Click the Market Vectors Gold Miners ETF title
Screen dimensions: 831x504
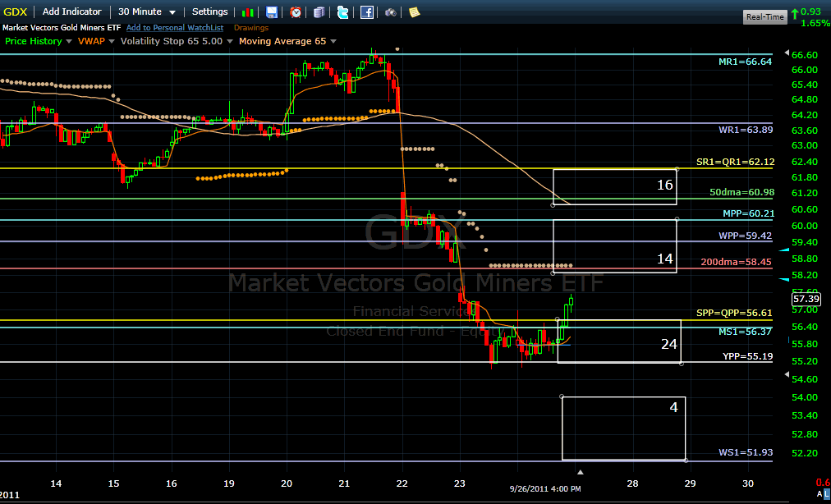tap(62, 28)
